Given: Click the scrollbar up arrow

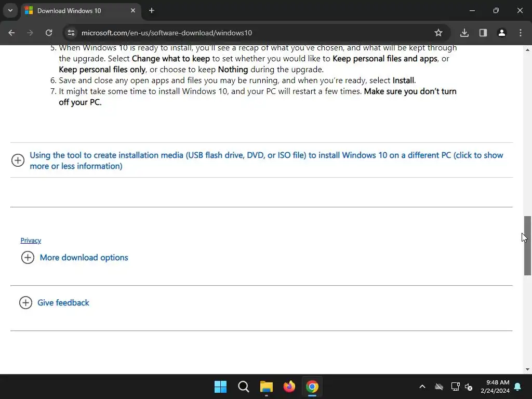Looking at the screenshot, I should [x=527, y=50].
